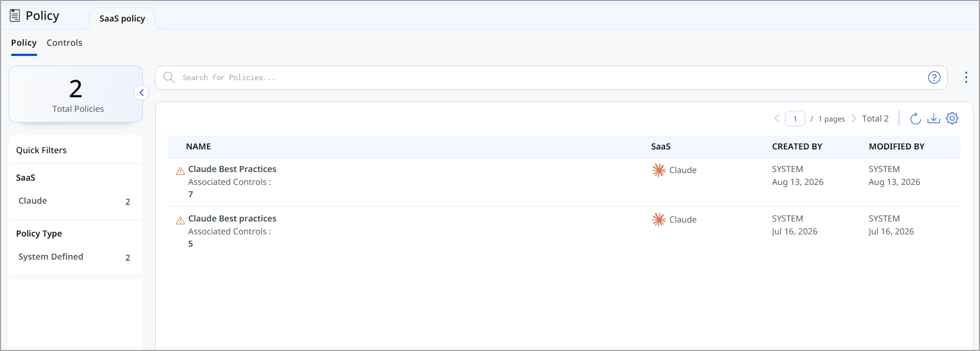Collapse the filters side panel arrow
Image resolution: width=980 pixels, height=351 pixels.
141,92
